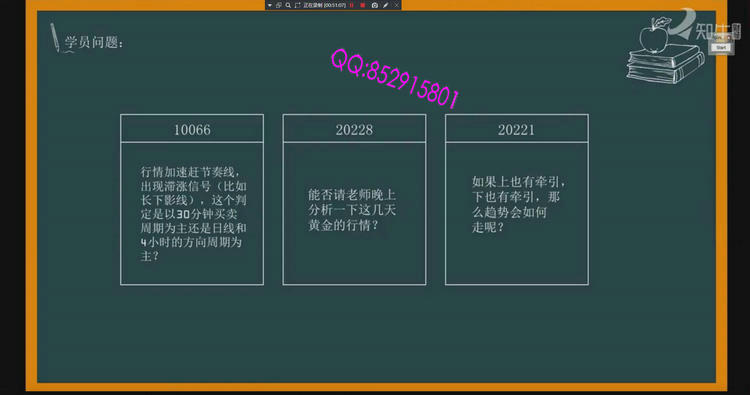Select the 20221 card header
This screenshot has width=750, height=395.
[517, 129]
